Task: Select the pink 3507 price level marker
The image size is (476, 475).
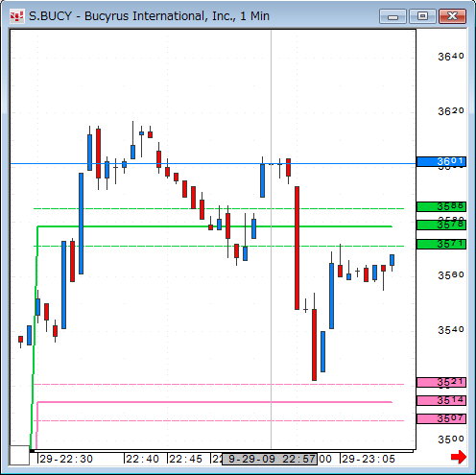Action: [x=441, y=418]
